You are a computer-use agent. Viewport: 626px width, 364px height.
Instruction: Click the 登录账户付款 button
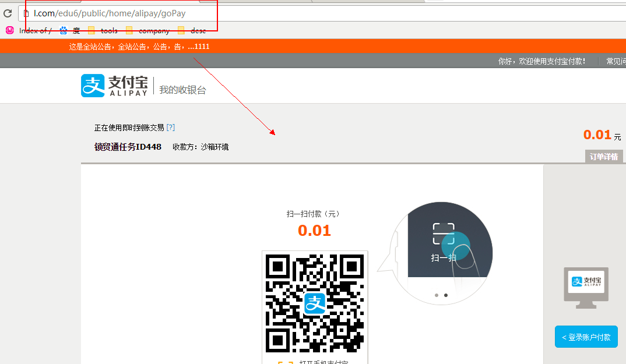(x=586, y=337)
